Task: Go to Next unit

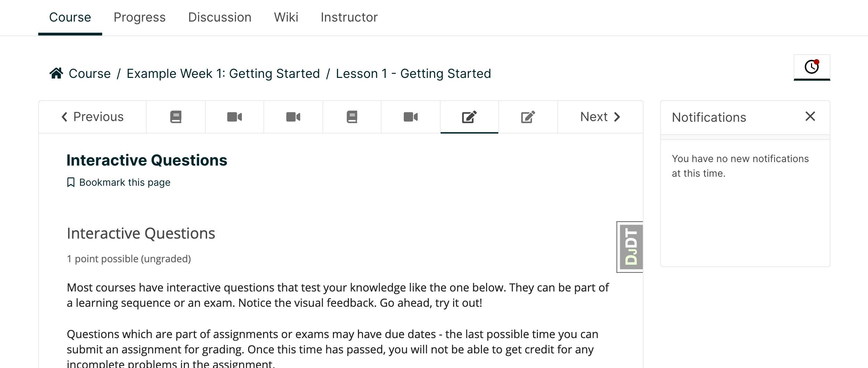Action: point(600,117)
